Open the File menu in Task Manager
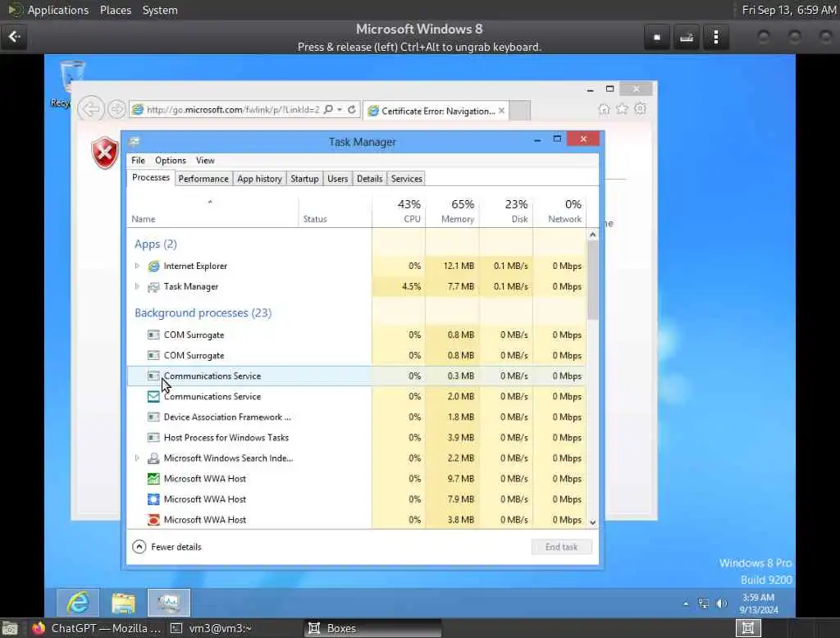This screenshot has height=638, width=840. [138, 160]
